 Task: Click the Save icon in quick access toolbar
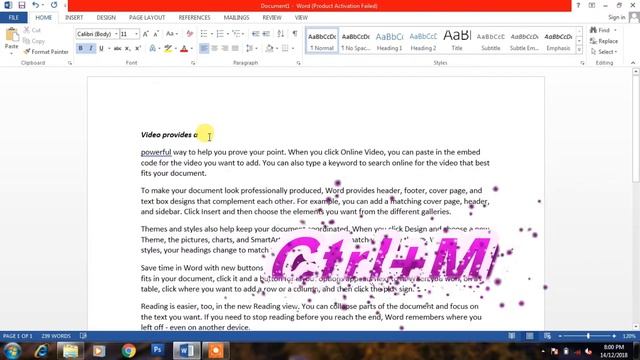click(22, 5)
